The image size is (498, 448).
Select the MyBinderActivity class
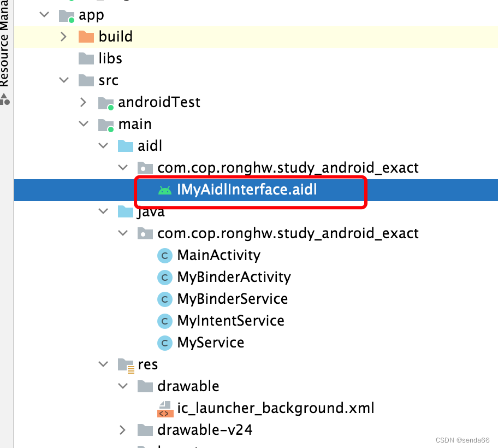233,277
